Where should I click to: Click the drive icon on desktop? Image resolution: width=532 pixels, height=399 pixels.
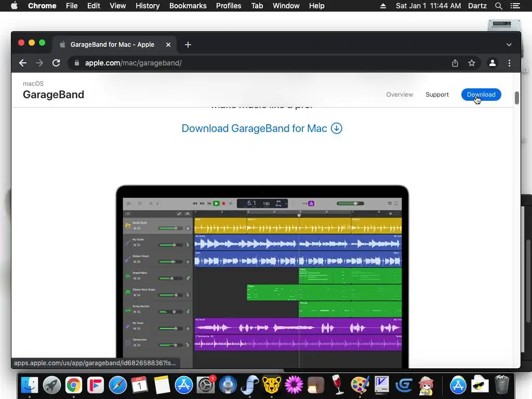point(504,25)
